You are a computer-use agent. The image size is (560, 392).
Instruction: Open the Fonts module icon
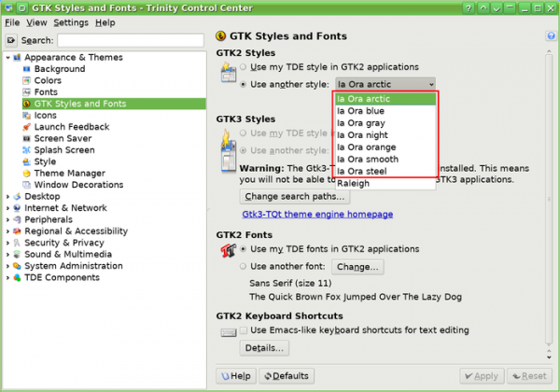point(26,92)
